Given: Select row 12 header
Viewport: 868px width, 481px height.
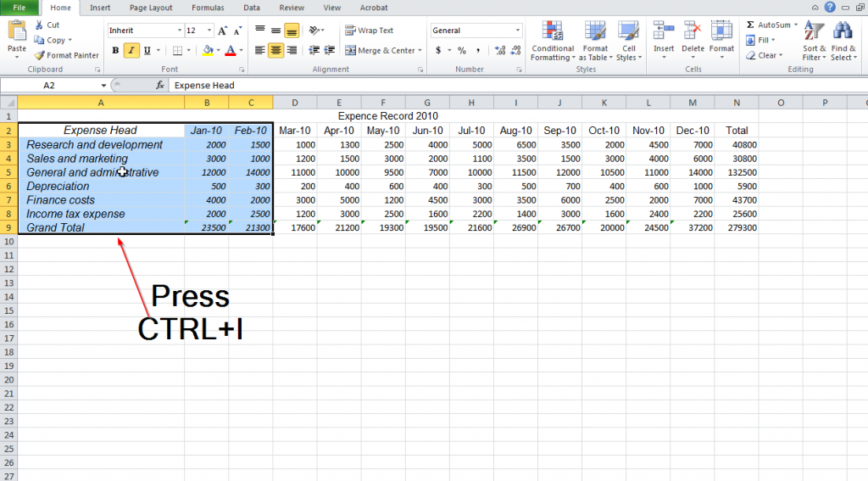Looking at the screenshot, I should (x=8, y=269).
